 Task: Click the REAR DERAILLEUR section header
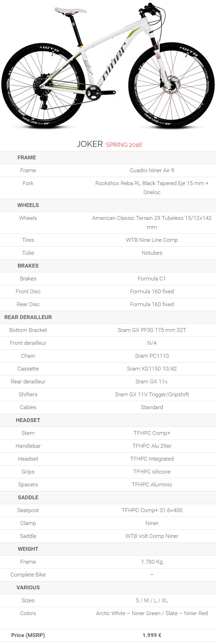pyautogui.click(x=28, y=317)
